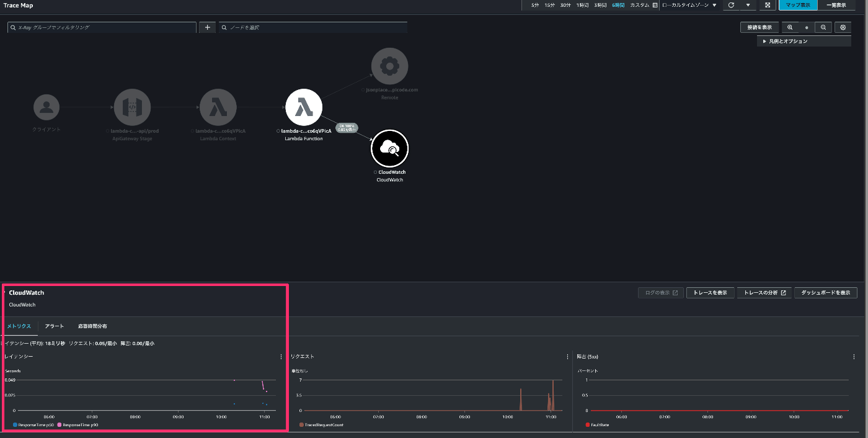Expand 凡例とオプション panel

click(x=804, y=41)
